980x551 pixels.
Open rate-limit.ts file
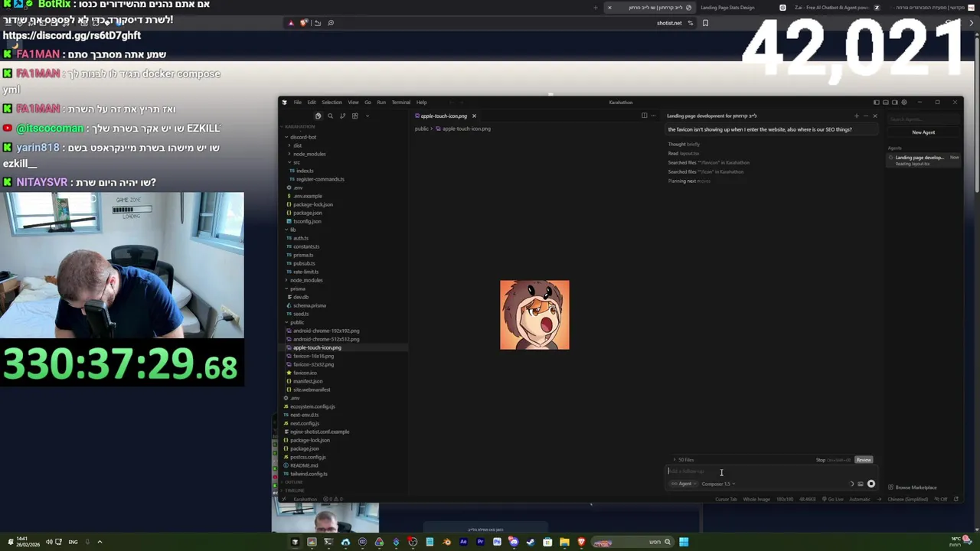pyautogui.click(x=305, y=272)
